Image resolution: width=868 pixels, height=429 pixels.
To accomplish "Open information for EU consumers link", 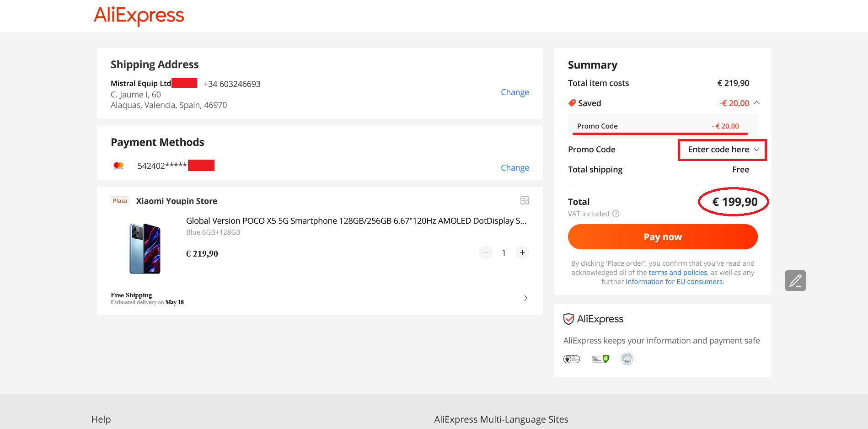I will click(674, 282).
